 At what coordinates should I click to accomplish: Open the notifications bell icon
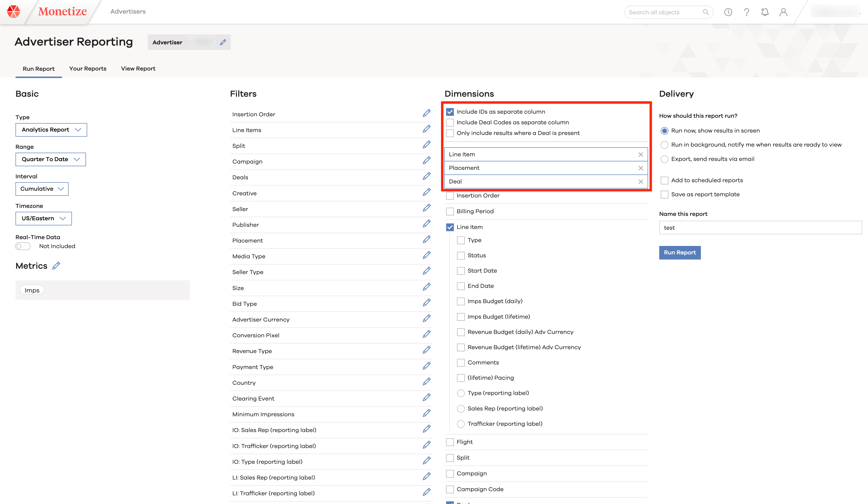765,12
